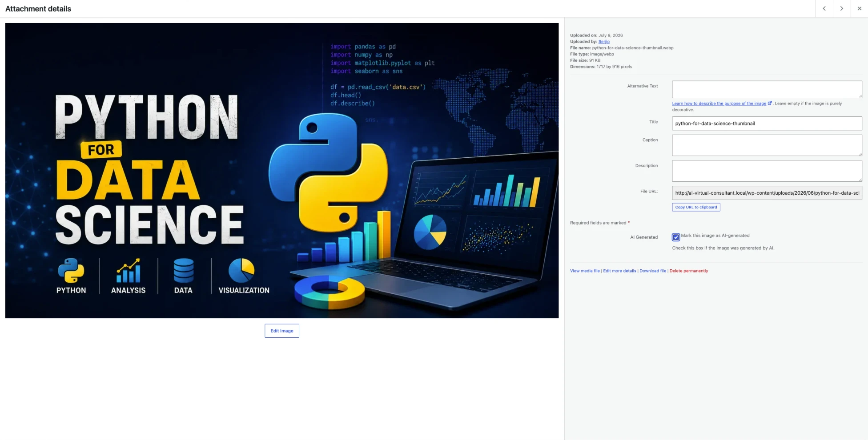Open uploader profile link Serjio
The height and width of the screenshot is (440, 868).
click(x=604, y=42)
